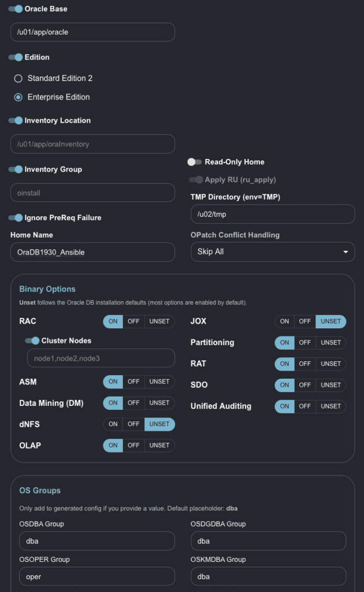364x592 pixels.
Task: Set Partitioning option to UNSET
Action: tap(330, 342)
